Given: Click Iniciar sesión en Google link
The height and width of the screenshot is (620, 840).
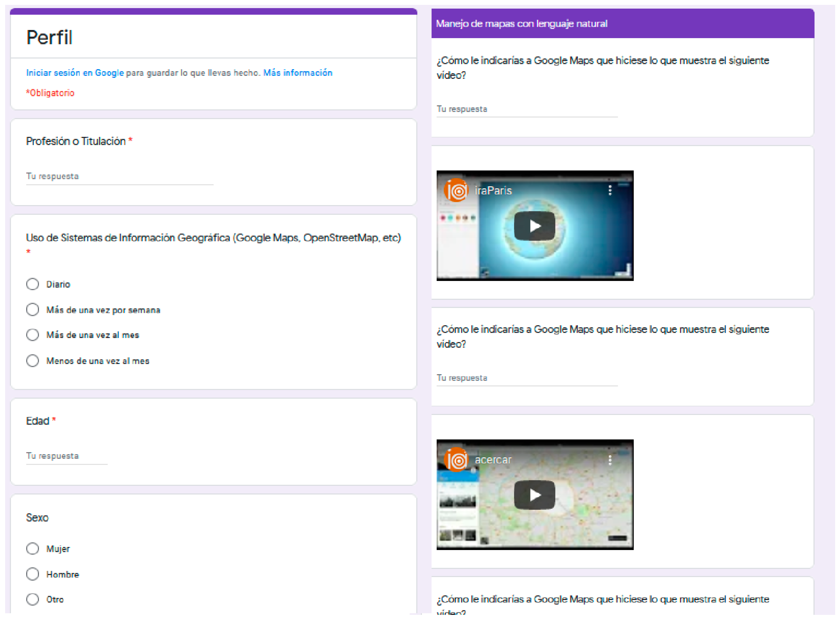Looking at the screenshot, I should coord(75,73).
